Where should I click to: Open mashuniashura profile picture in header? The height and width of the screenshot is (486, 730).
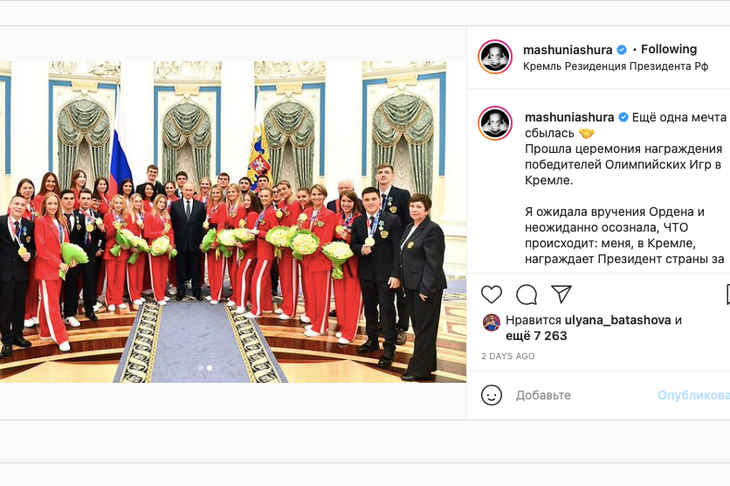(x=495, y=57)
